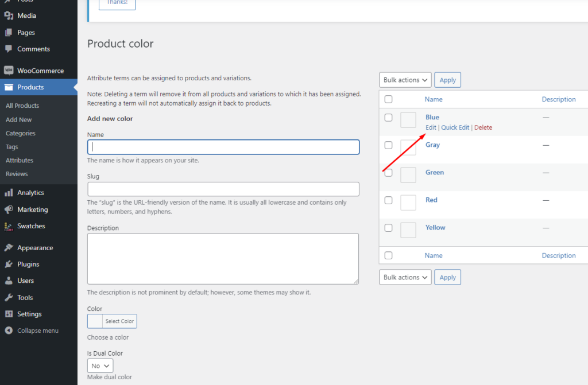588x385 pixels.
Task: Click the Users person icon
Action: 9,281
